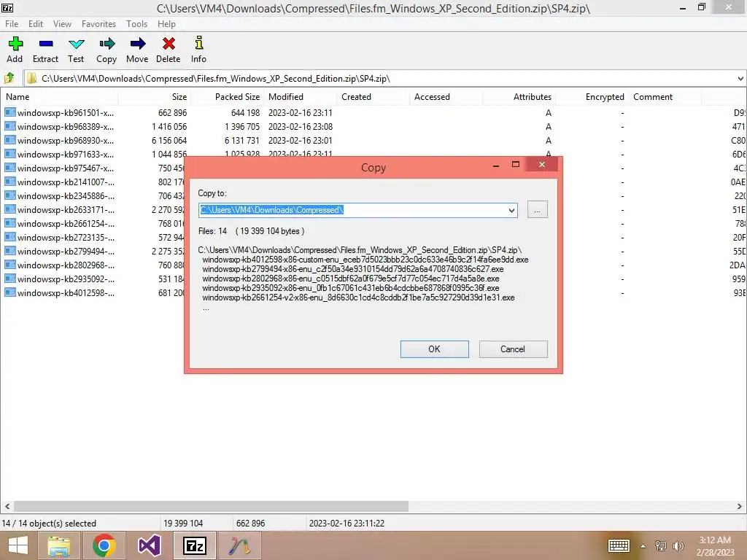Expand main address bar path dropdown
747x560 pixels.
click(x=740, y=79)
